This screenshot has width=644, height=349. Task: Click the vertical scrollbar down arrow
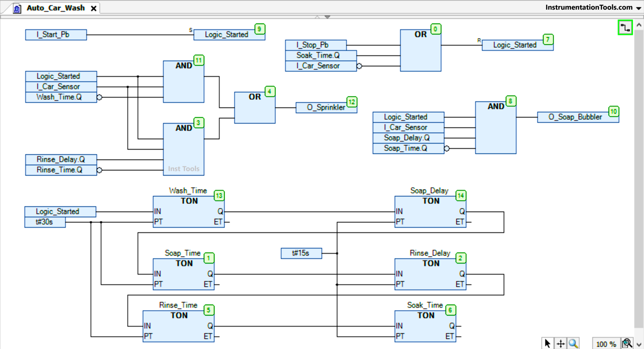click(x=639, y=344)
